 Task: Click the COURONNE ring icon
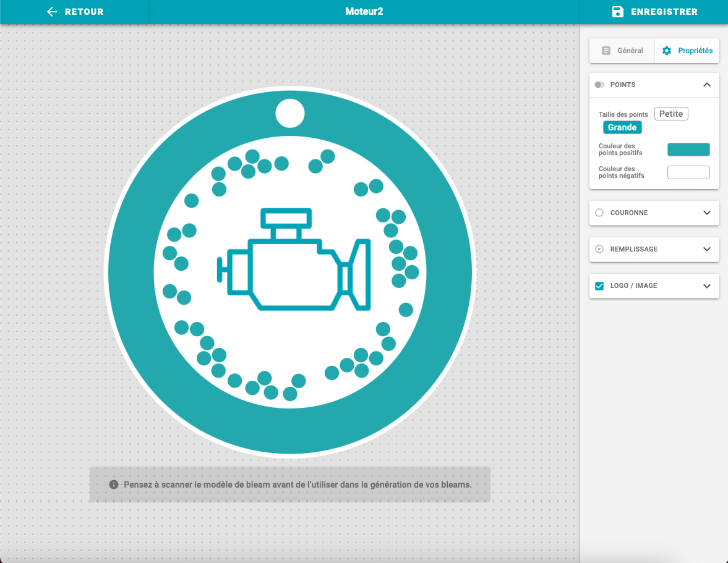coord(599,213)
